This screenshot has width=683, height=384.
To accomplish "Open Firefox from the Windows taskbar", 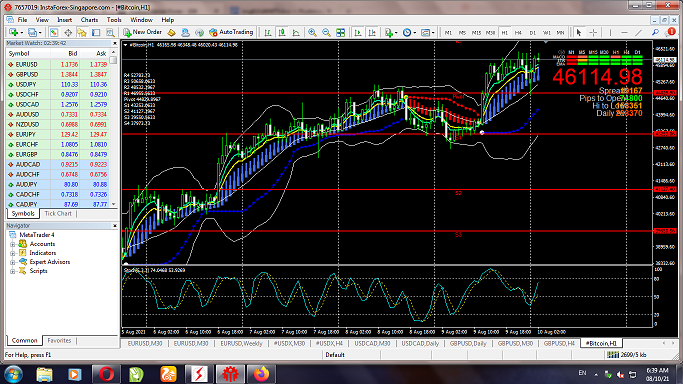I will (261, 374).
